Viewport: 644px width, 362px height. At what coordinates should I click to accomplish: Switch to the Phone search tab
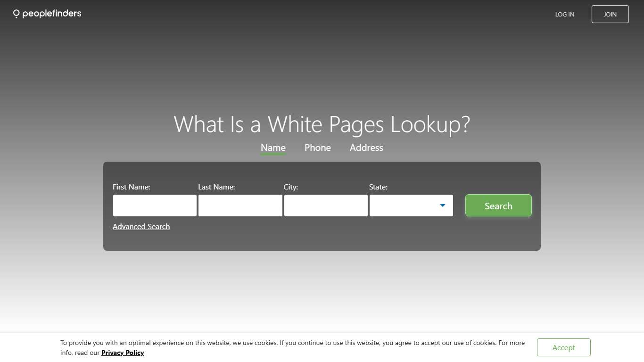(317, 148)
